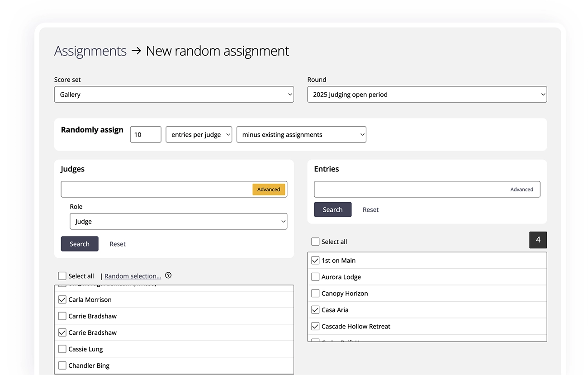Click Canopy Horizon entry name
Screen dimensions: 588x375
click(345, 293)
